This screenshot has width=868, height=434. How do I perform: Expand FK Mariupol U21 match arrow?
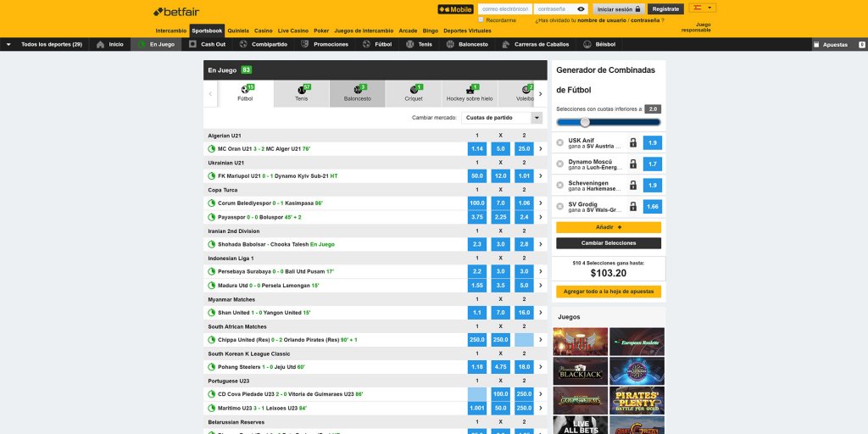pos(541,176)
